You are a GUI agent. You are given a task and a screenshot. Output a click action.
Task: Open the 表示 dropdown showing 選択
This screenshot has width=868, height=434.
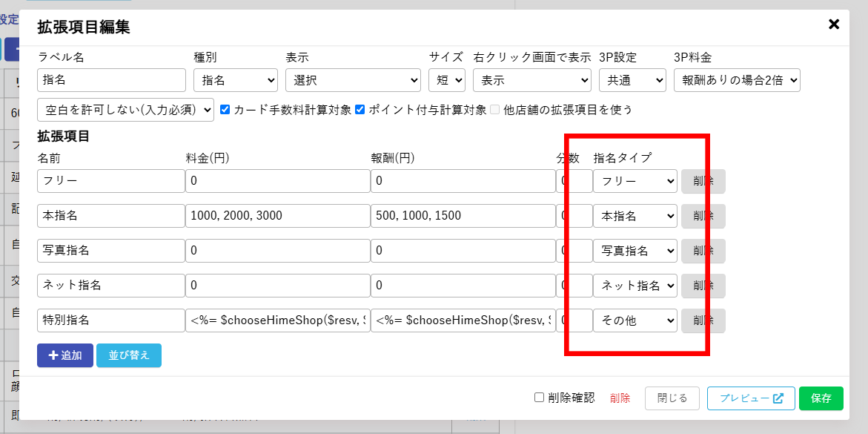tap(353, 79)
